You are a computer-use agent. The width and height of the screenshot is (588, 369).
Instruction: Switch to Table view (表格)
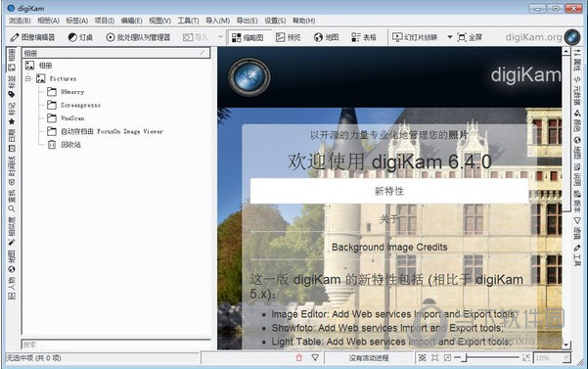coord(364,37)
